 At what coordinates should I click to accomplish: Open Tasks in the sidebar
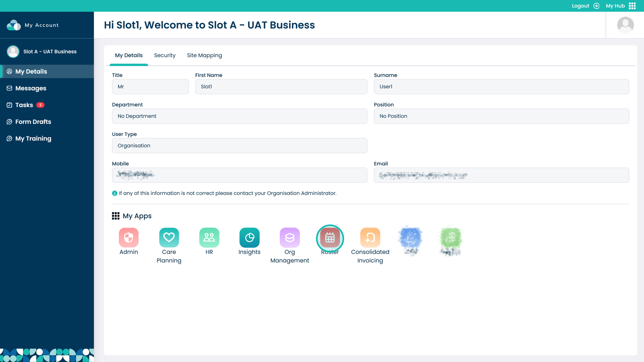[24, 105]
